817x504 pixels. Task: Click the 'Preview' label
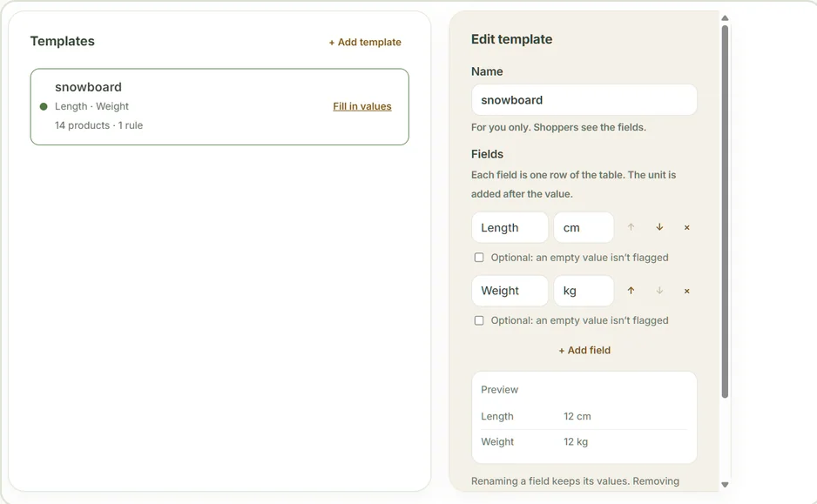499,389
